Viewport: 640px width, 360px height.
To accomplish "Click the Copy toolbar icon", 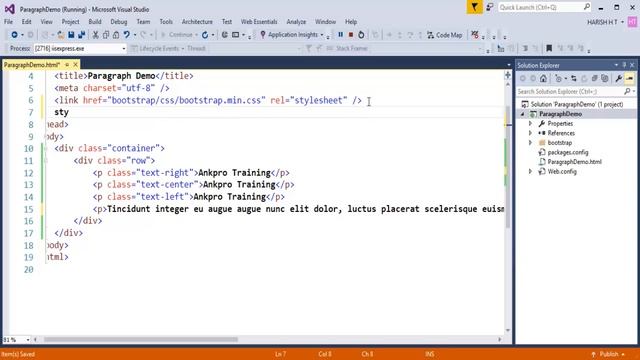I will pos(106,35).
